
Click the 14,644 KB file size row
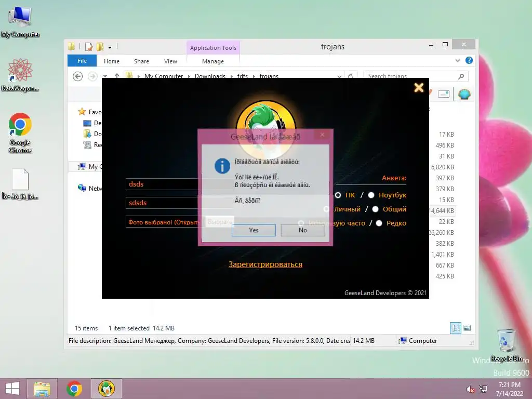coord(443,211)
